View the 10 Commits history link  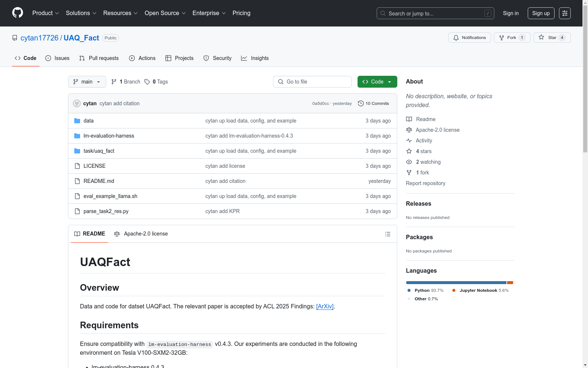[373, 103]
